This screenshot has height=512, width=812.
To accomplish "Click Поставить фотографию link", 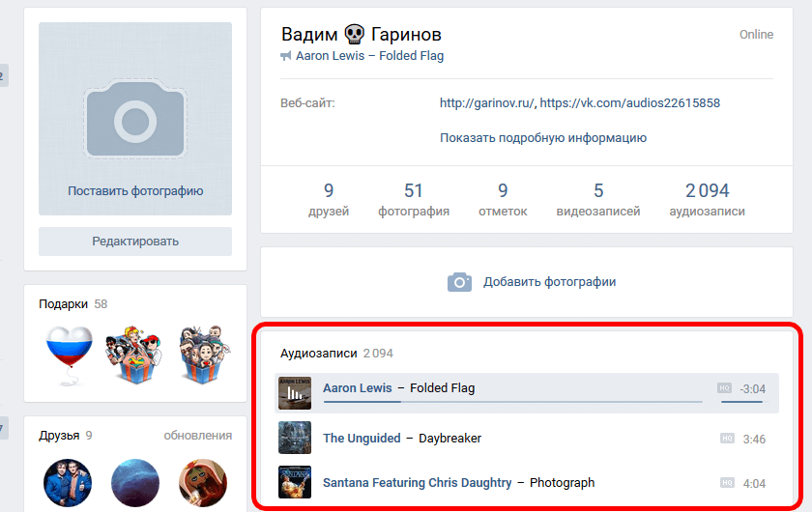I will point(135,191).
